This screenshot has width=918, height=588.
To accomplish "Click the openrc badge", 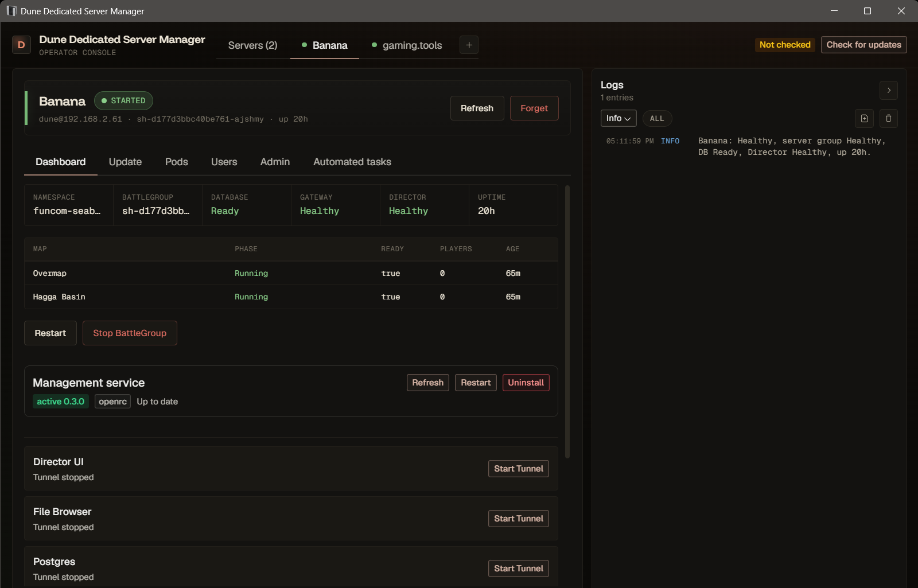I will (x=112, y=402).
